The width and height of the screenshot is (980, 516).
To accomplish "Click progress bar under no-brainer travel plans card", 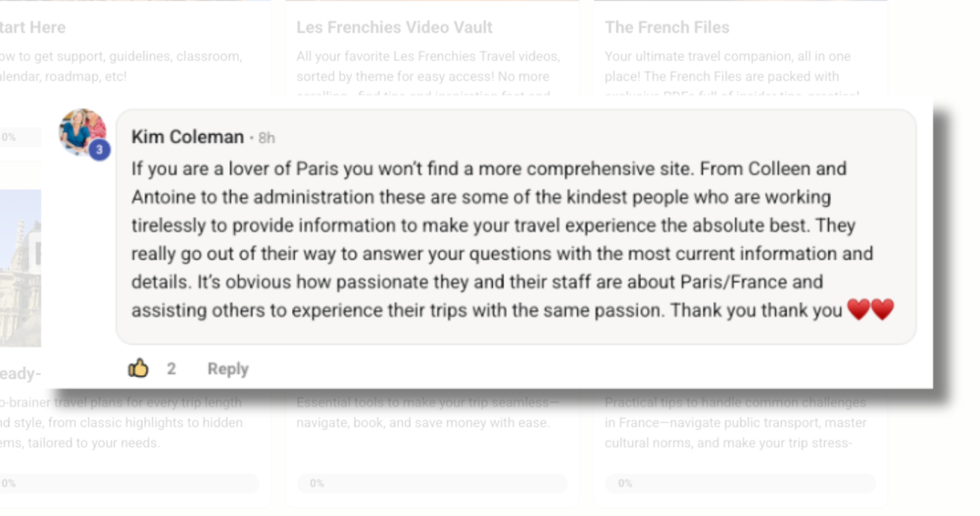I will point(129,483).
